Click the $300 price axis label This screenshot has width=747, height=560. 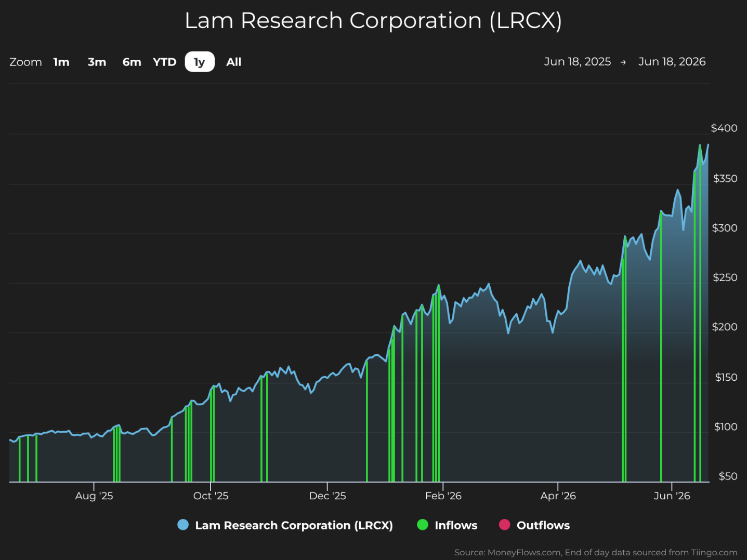[725, 228]
